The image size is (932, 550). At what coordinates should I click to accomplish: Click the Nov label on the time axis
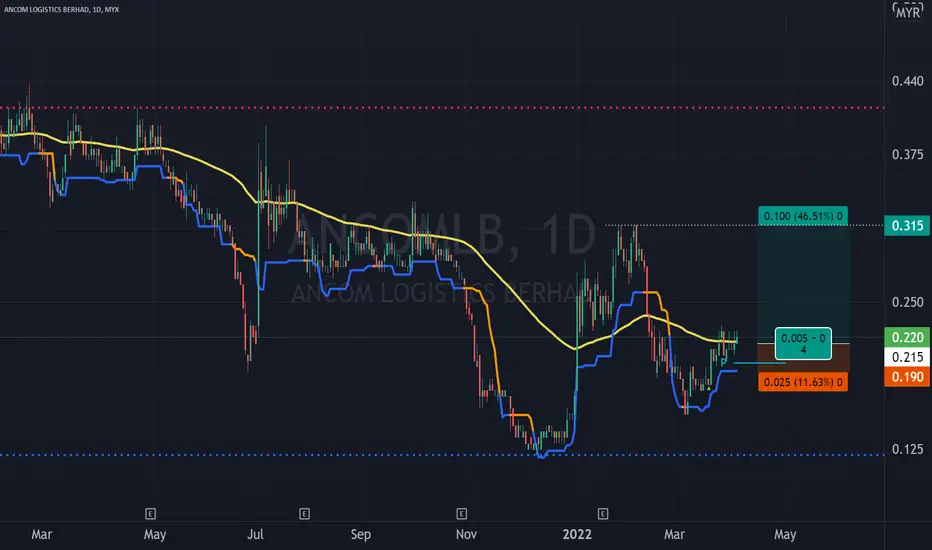[466, 534]
